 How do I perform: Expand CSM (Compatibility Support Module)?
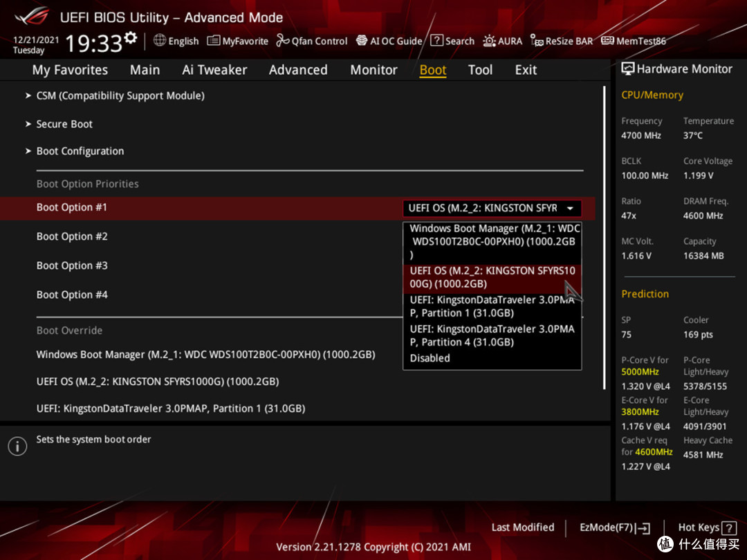click(x=120, y=95)
